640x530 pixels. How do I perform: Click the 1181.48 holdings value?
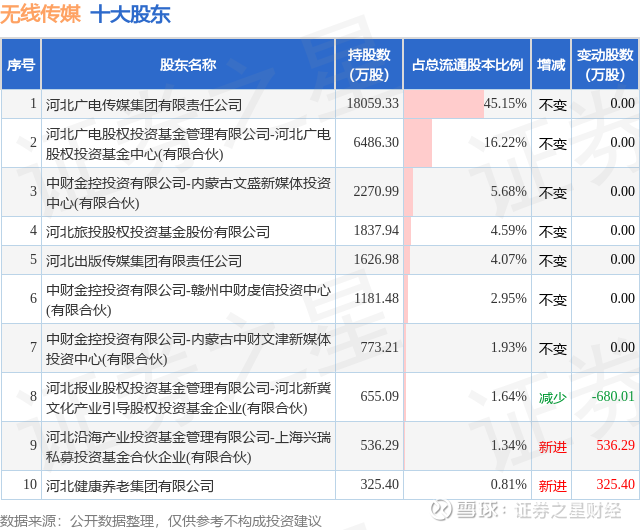pyautogui.click(x=376, y=298)
